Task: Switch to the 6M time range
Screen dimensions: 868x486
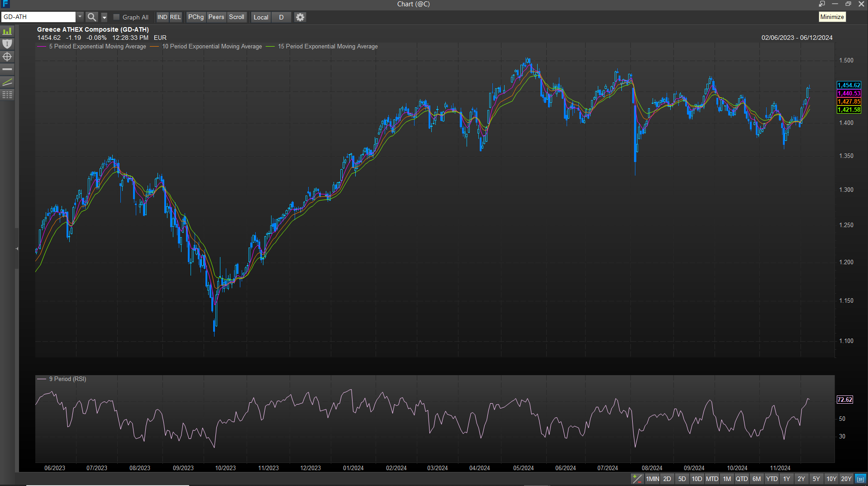Action: [757, 479]
